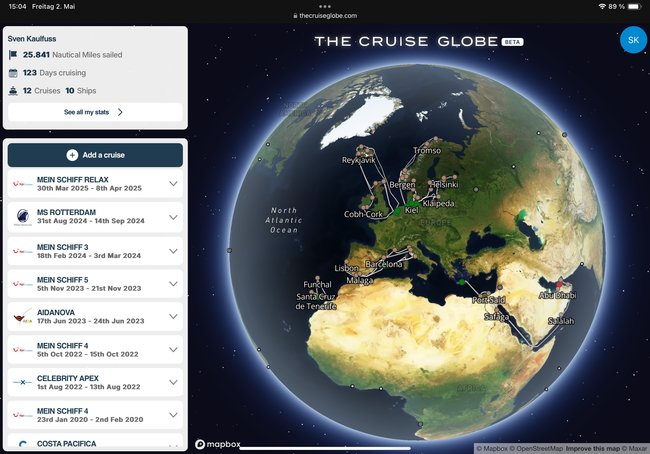Expand the AIDAnova cruise

tap(173, 316)
